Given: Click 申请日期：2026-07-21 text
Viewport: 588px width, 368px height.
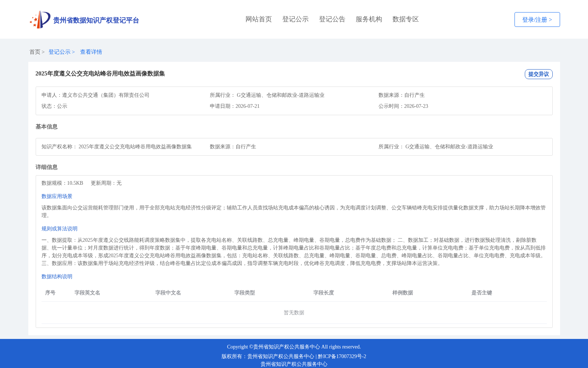Looking at the screenshot, I should tap(234, 106).
